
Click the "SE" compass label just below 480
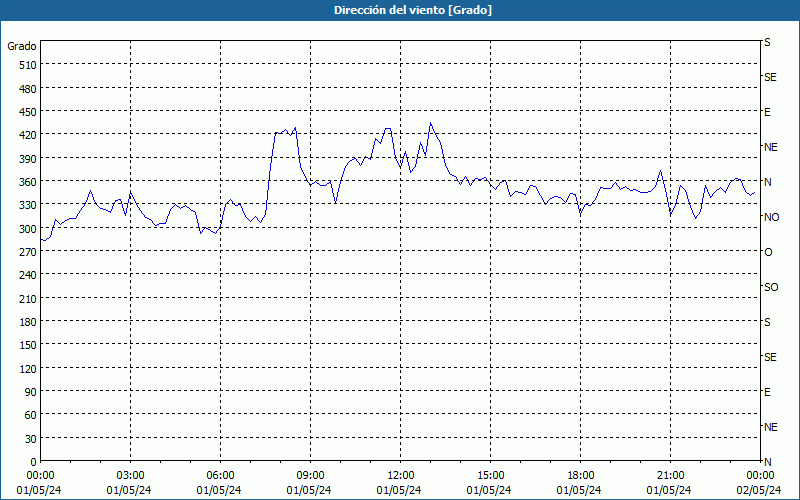(770, 77)
